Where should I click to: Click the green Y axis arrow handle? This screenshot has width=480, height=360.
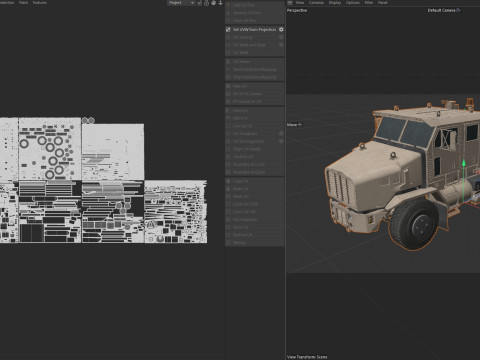[464, 164]
